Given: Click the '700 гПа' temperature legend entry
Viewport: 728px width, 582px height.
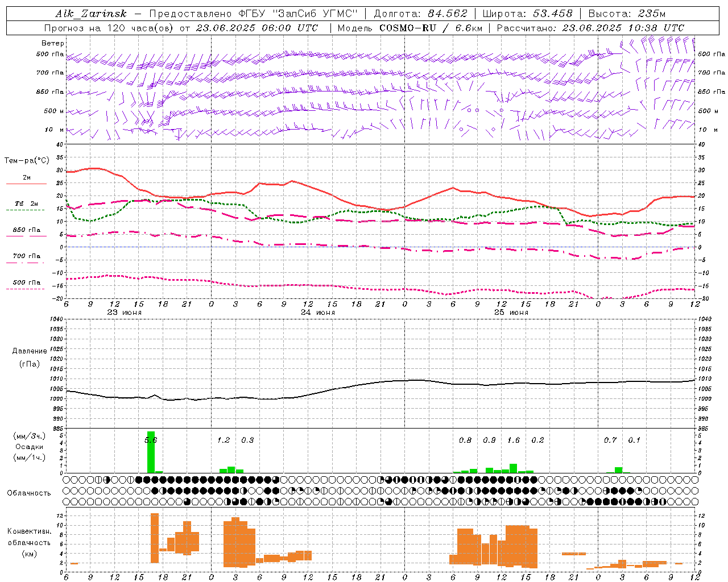Looking at the screenshot, I should click(x=27, y=256).
